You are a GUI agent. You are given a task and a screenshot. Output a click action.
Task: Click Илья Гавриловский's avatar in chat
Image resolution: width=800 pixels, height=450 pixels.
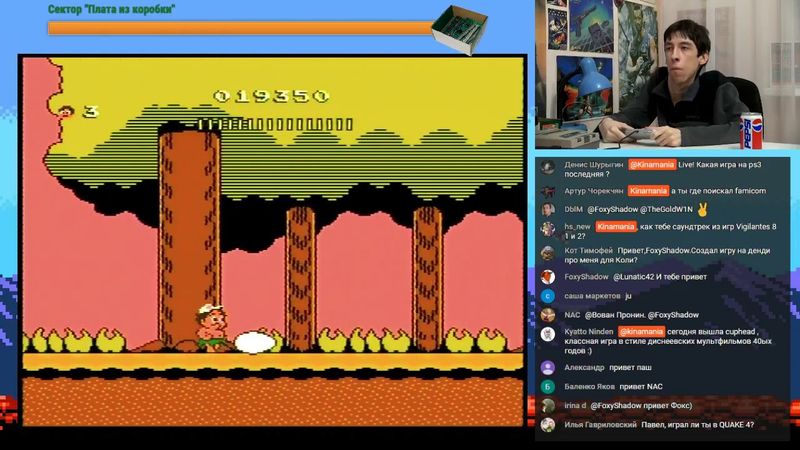[x=548, y=424]
